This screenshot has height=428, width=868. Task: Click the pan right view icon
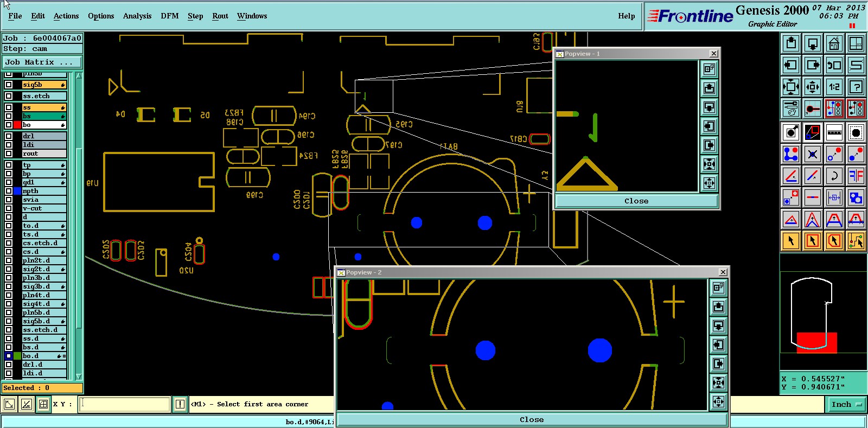tap(813, 65)
